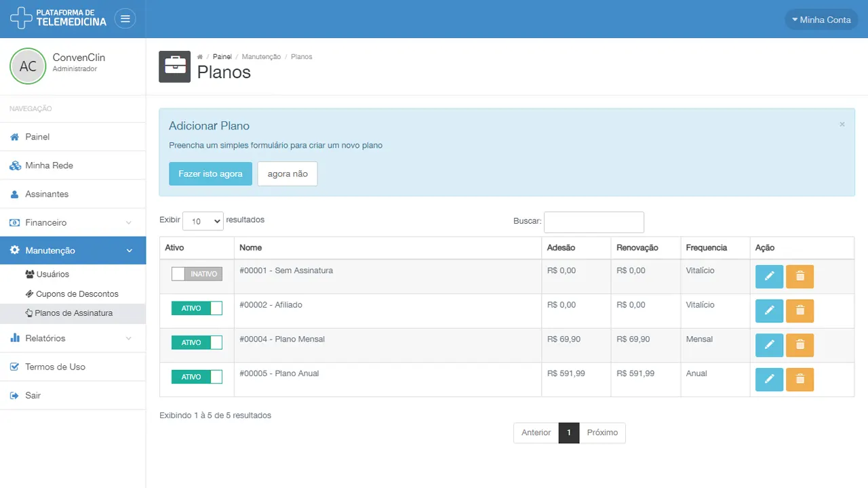
Task: Deactivate the Plano Mensal toggle
Action: 197,342
